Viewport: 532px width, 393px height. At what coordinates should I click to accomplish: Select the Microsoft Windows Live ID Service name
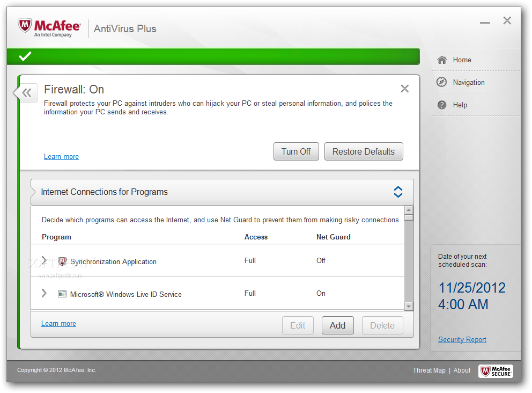(x=126, y=295)
